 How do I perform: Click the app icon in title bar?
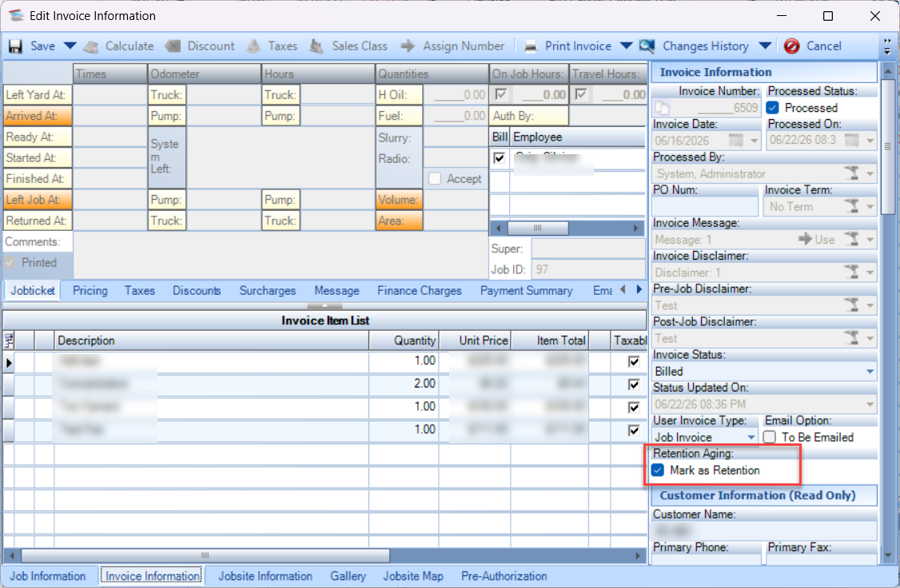(x=17, y=15)
